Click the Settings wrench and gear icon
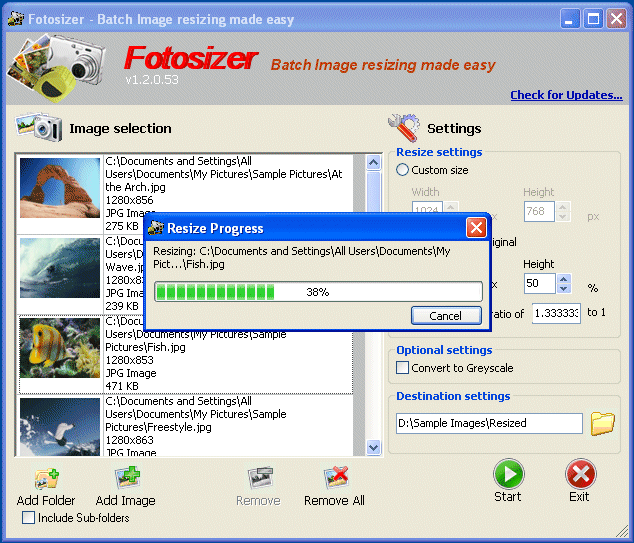 [404, 128]
